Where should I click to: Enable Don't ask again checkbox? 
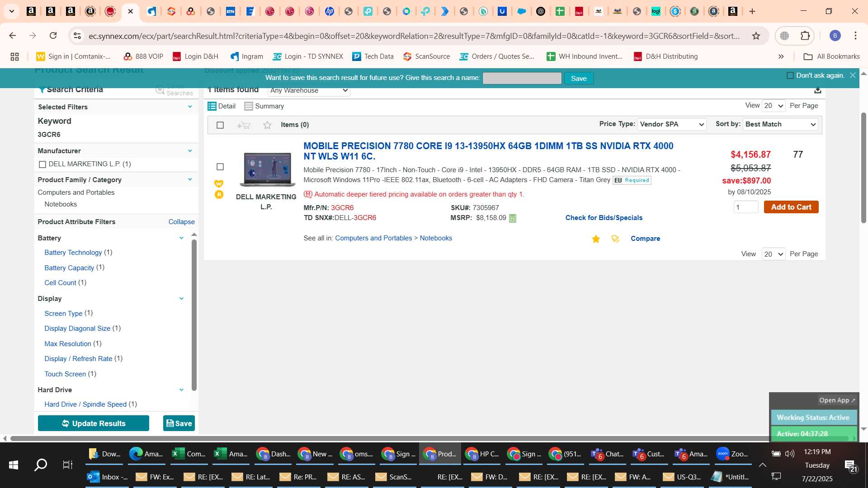coord(790,75)
